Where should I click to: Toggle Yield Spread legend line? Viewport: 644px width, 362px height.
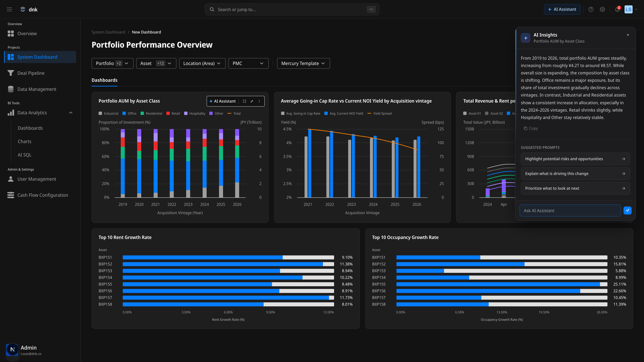[379, 113]
